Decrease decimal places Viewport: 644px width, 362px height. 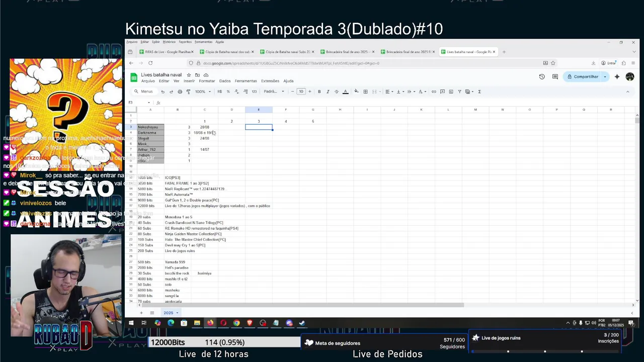tap(236, 92)
